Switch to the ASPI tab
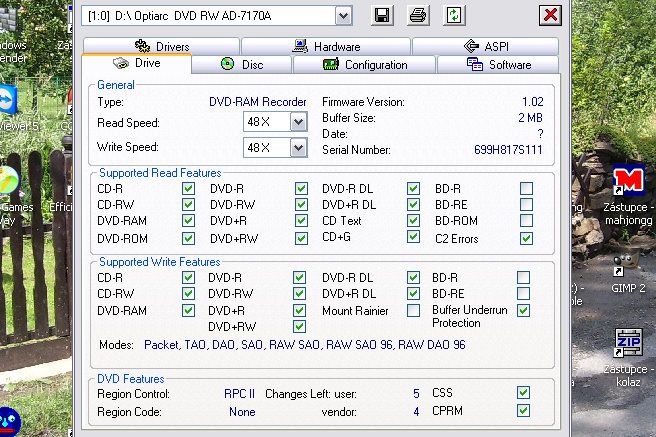Screen dimensions: 656x437 tap(485, 46)
